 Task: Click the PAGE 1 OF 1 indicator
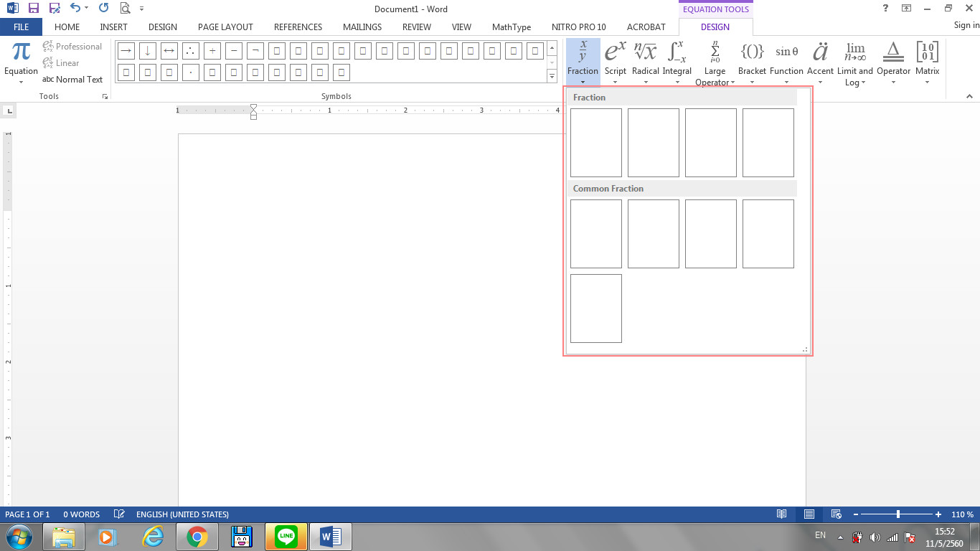27,514
